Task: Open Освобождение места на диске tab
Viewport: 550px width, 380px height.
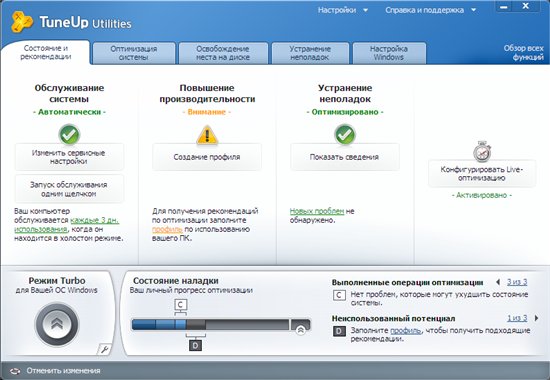Action: click(x=223, y=53)
